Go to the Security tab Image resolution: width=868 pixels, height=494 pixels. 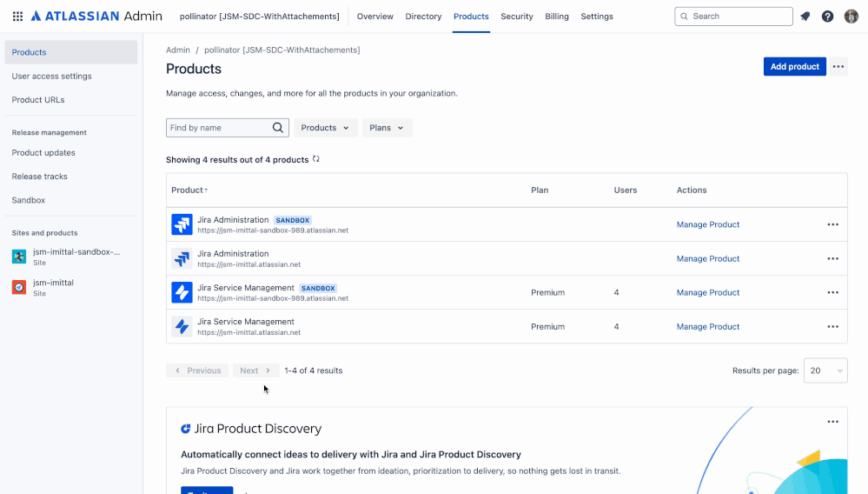(517, 17)
